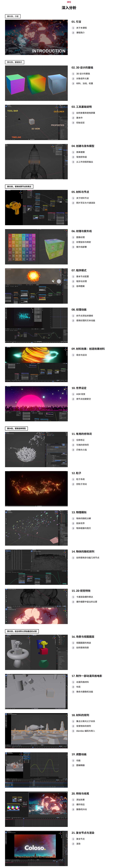Select the lesson item 初始设定
The height and width of the screenshot is (868, 137).
coord(80,123)
